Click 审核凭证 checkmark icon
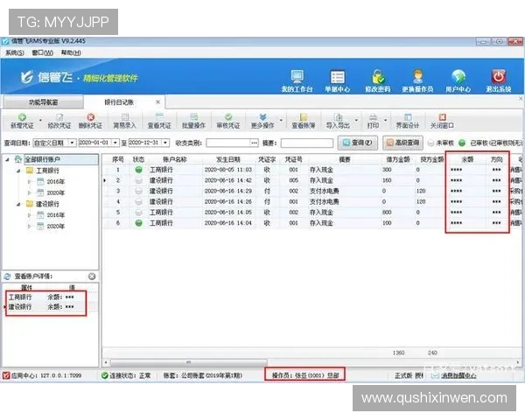Screen dimensions: 525x420 click(228, 117)
